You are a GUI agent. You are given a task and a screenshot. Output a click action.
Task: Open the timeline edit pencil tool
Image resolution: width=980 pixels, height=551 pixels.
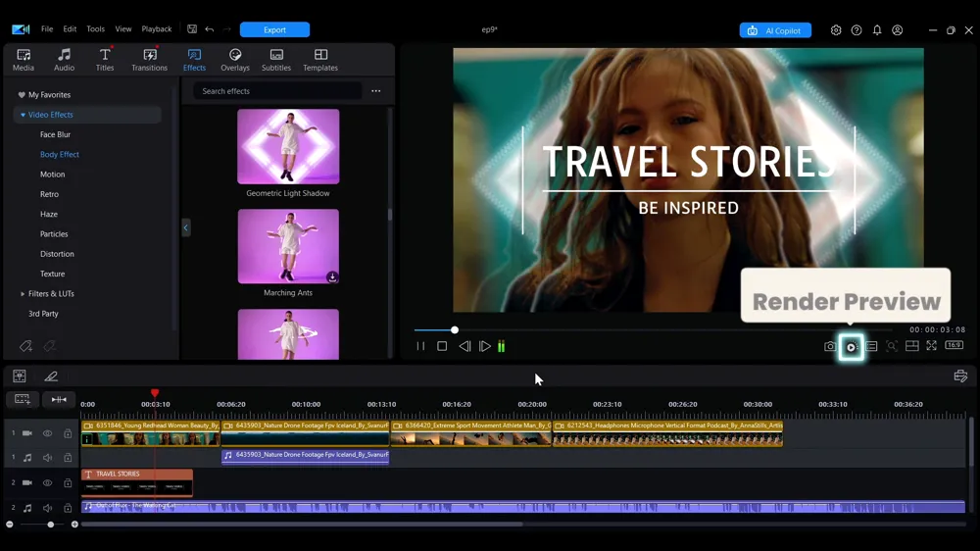click(x=51, y=376)
